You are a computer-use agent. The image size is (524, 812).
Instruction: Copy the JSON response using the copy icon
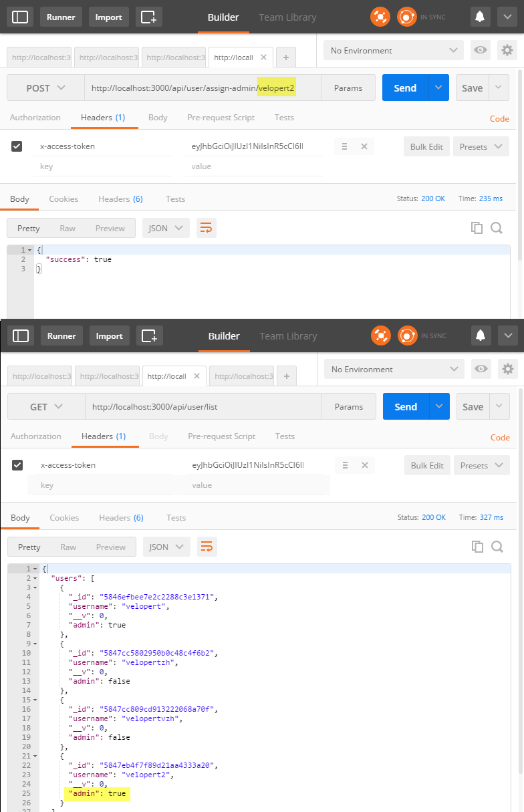pos(477,228)
